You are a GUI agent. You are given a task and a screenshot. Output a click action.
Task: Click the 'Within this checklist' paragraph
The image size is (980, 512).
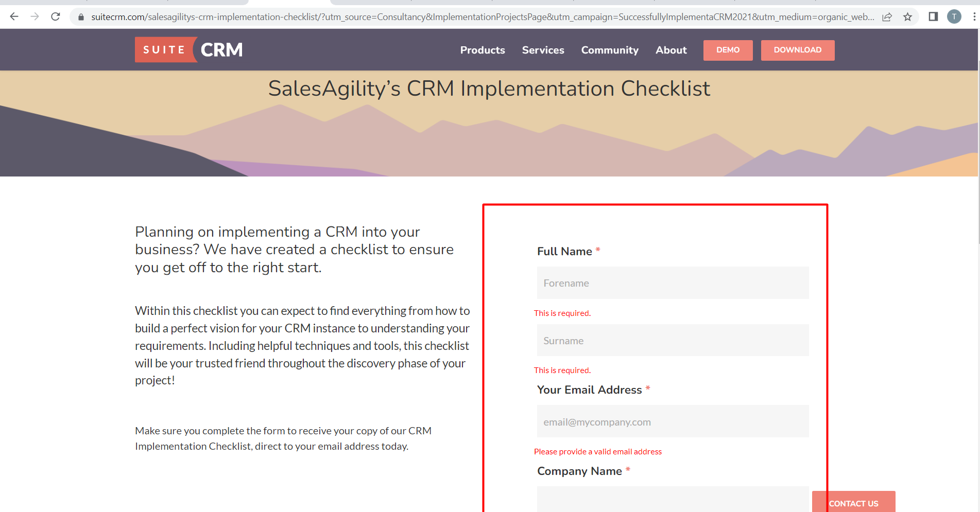(x=302, y=345)
